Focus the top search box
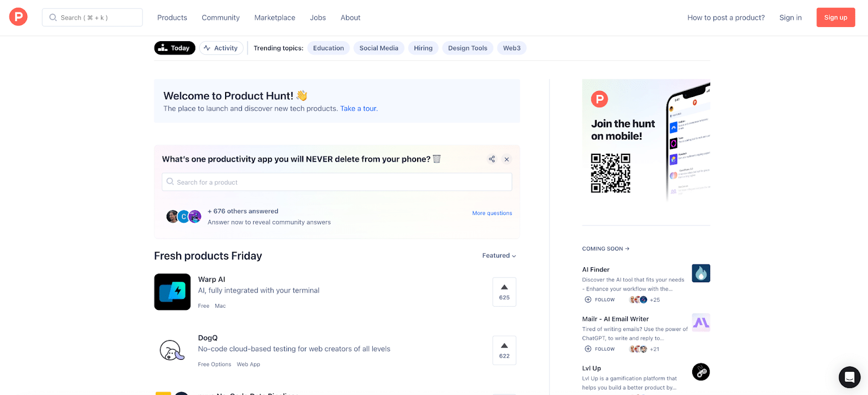 pos(92,17)
